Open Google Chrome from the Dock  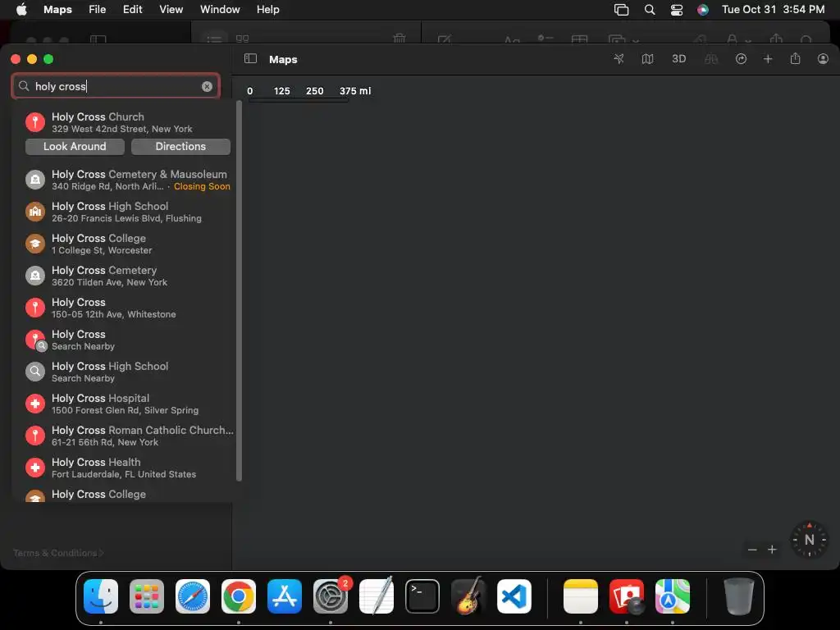(239, 596)
